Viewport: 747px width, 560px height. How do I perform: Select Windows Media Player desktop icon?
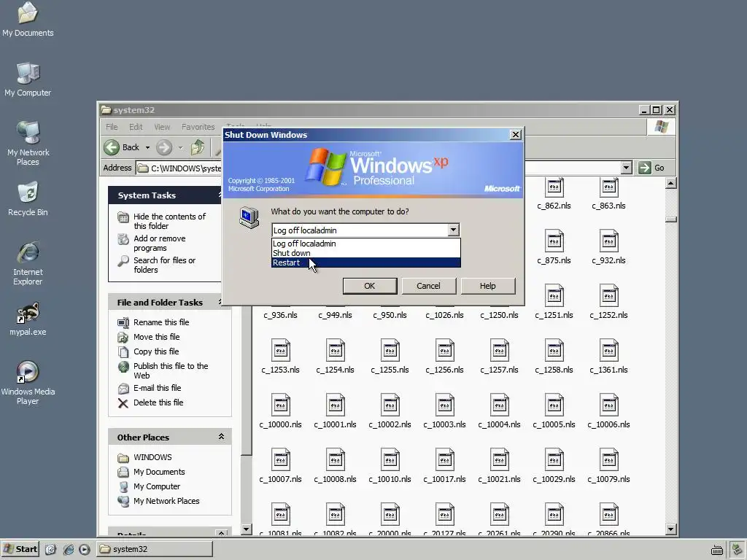[28, 383]
